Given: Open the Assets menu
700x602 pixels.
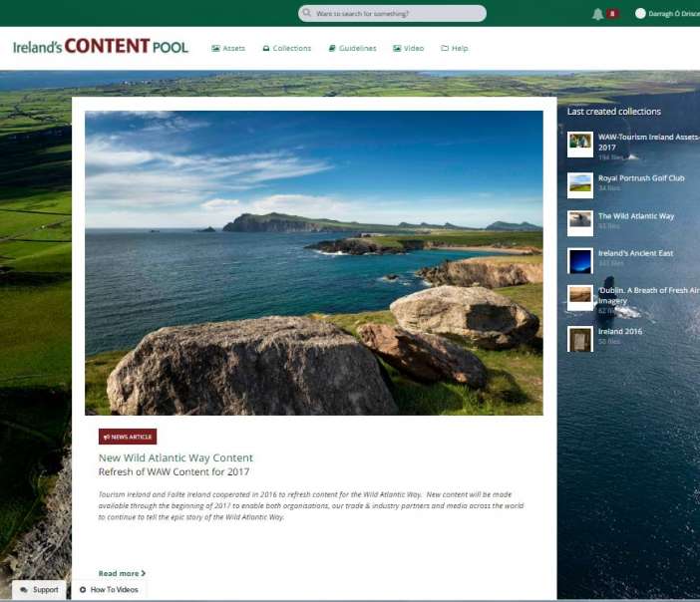Looking at the screenshot, I should (x=228, y=48).
